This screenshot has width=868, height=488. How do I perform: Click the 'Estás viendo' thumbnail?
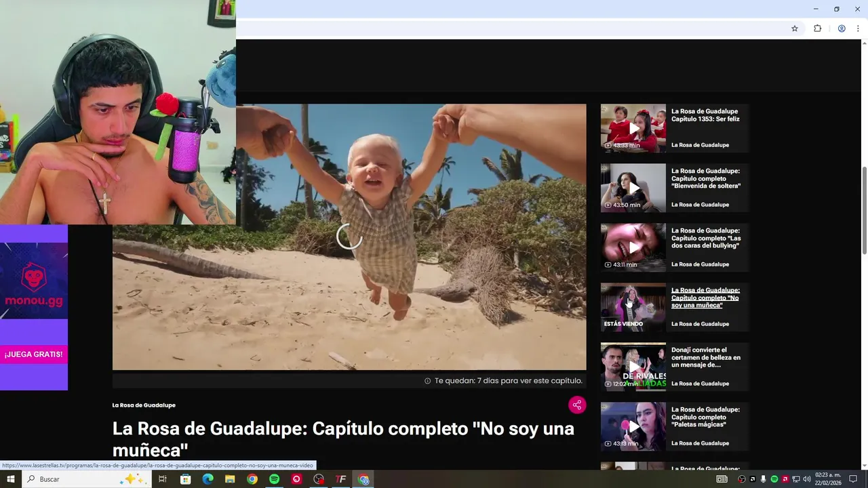click(x=633, y=307)
